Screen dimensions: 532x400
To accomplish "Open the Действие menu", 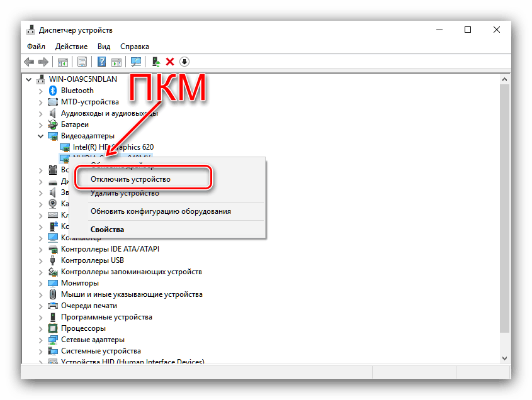I will pyautogui.click(x=71, y=47).
